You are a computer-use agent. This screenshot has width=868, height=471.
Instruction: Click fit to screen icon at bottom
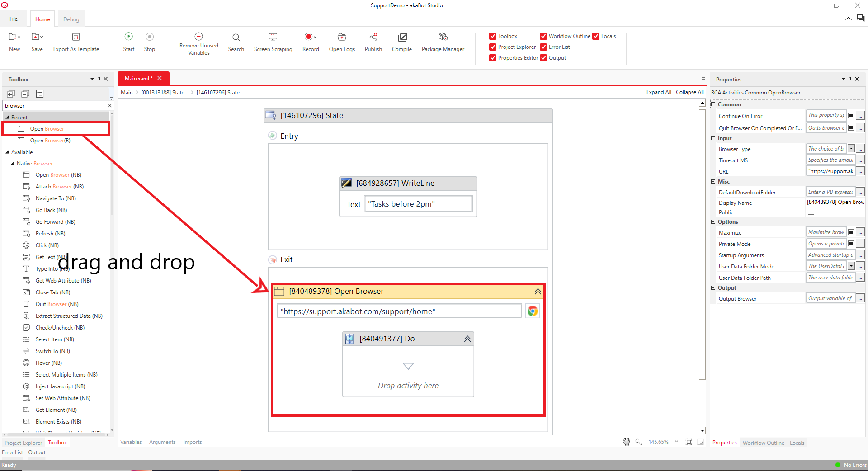tap(689, 442)
